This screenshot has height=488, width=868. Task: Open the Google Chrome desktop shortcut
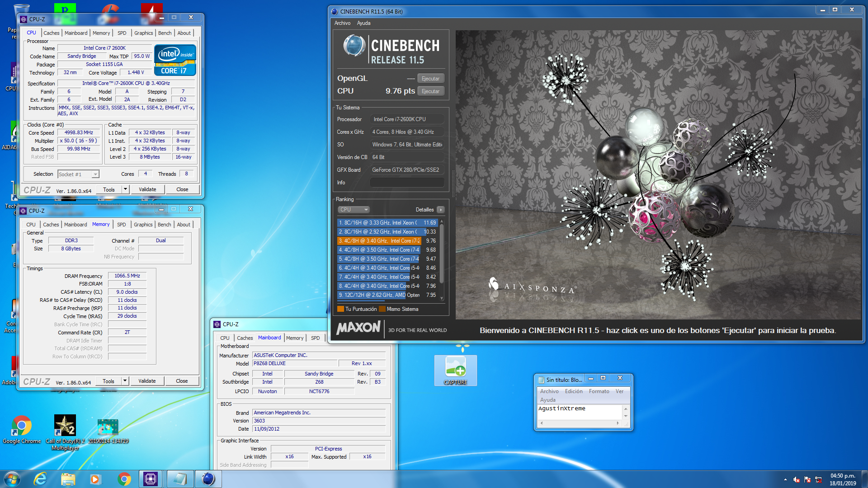[21, 430]
